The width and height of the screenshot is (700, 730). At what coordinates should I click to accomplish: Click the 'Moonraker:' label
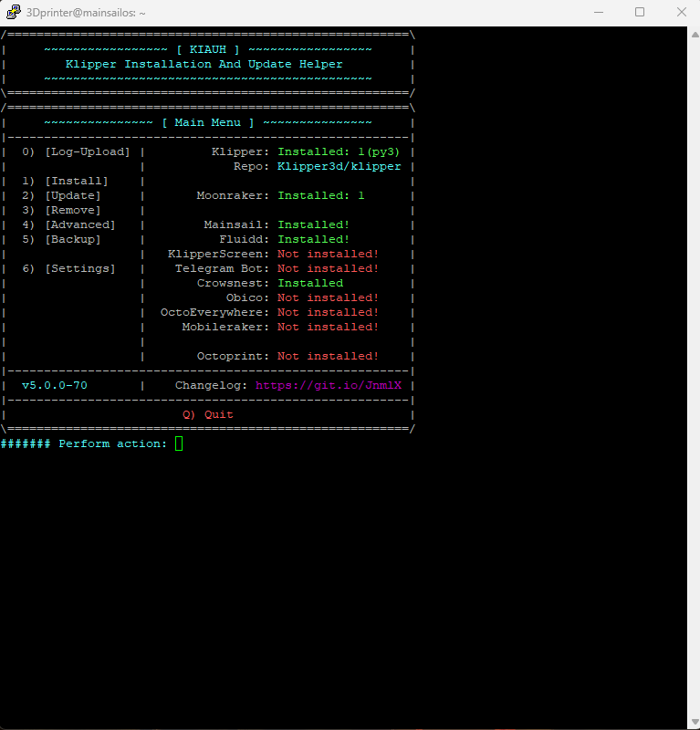click(x=233, y=195)
